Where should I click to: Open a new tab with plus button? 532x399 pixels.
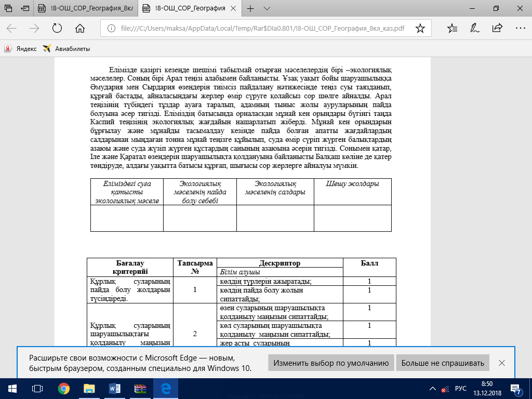(250, 8)
